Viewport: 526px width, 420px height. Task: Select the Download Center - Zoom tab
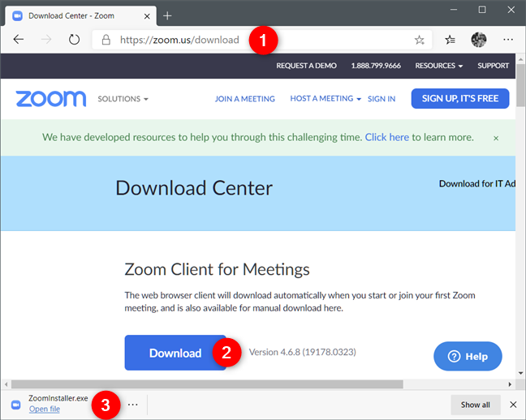coord(80,15)
